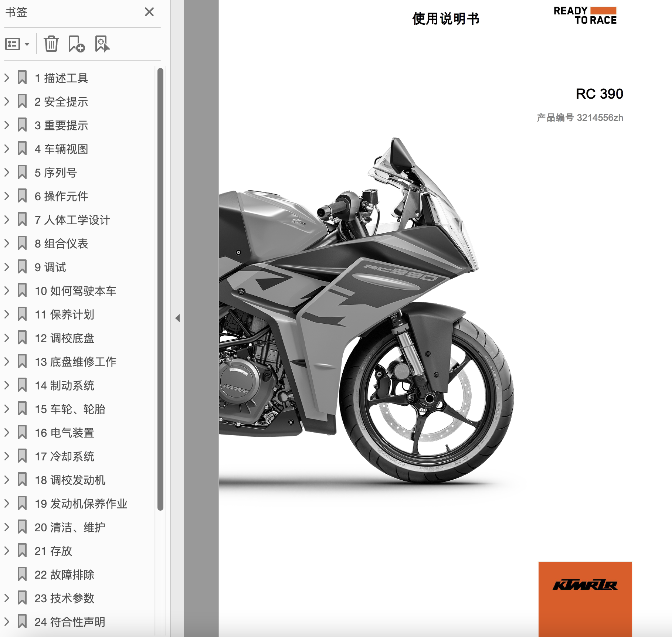Expand the 5 序列号 bookmark
Screen dimensions: 672x637
[7, 172]
